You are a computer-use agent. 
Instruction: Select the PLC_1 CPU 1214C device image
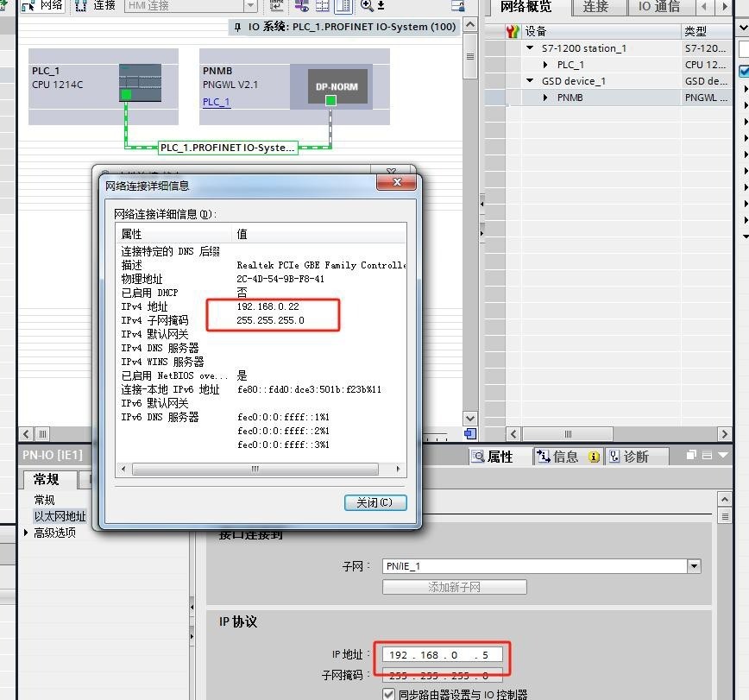coord(140,83)
